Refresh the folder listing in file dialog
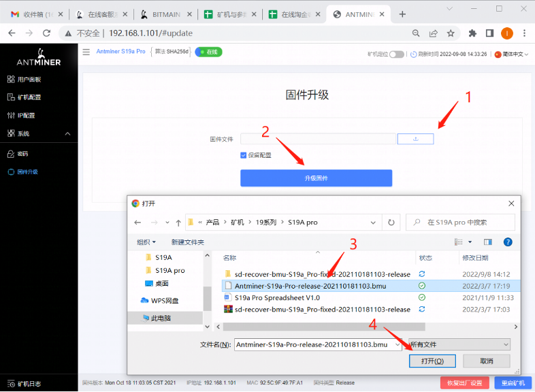 (391, 223)
